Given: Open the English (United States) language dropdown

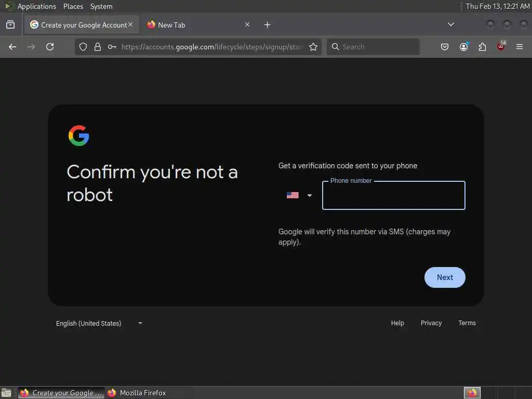Looking at the screenshot, I should click(99, 323).
